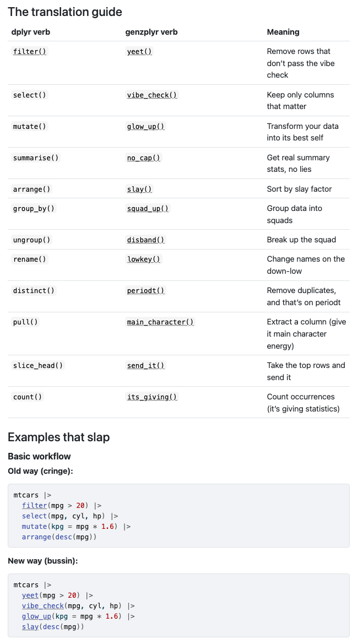Open the lowkey() reference link
Screen dimensions: 358x644
(x=143, y=259)
